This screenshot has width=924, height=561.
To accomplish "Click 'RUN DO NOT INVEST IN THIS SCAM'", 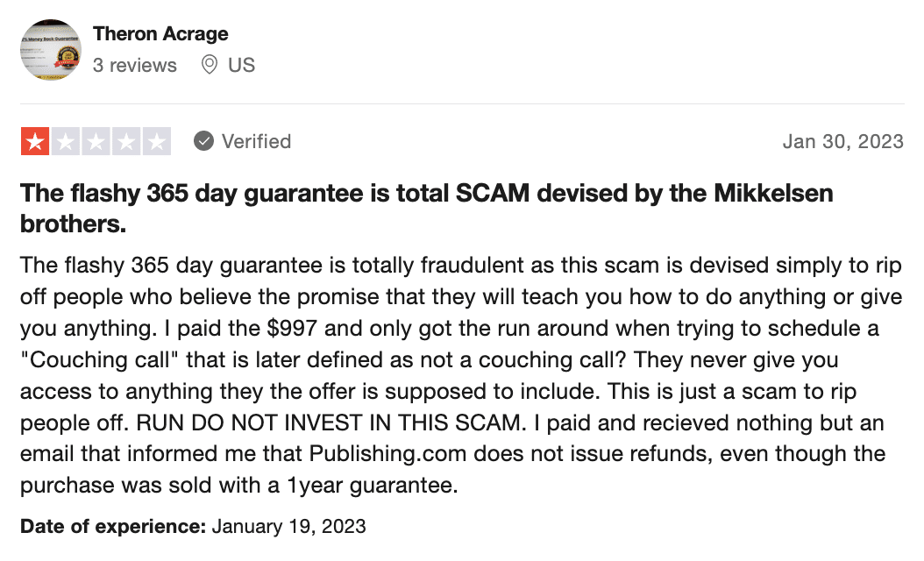I will 330,423.
